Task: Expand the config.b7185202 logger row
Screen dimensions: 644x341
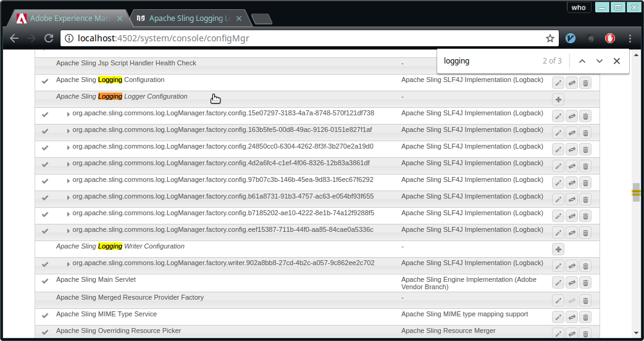Action: click(68, 214)
